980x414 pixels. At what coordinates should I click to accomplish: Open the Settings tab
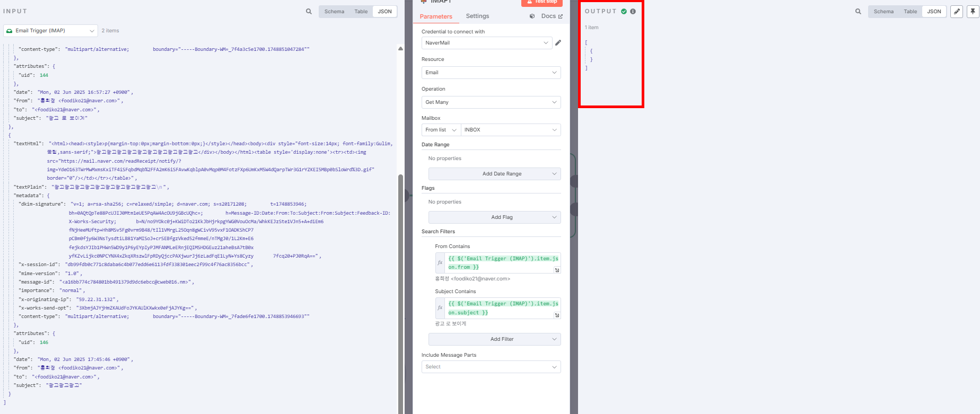(x=477, y=16)
